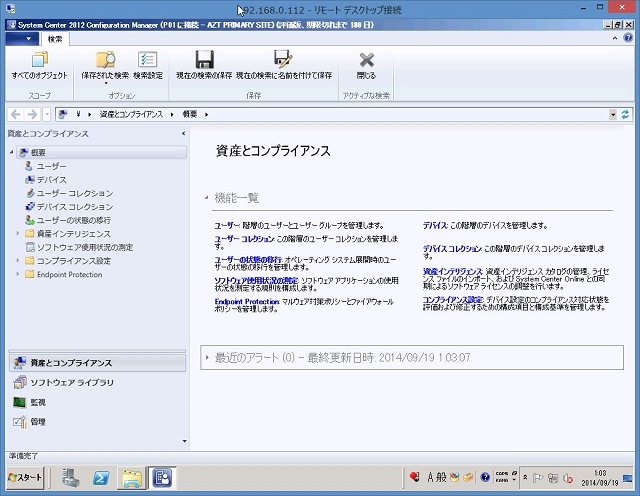This screenshot has width=640, height=496.
Task: Expand the コンプライアンス設定 folder
Action: tap(18, 260)
